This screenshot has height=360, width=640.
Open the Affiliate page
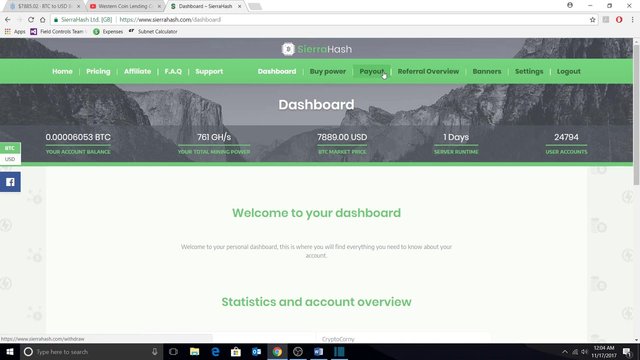pos(138,71)
